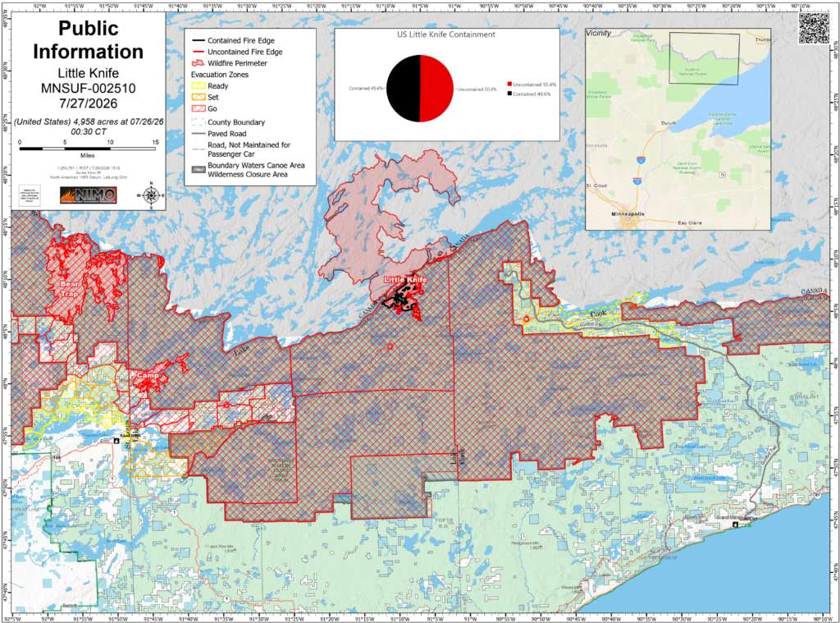Click the 'US Little Knife Containment' chart title
The image size is (840, 623).
[445, 34]
